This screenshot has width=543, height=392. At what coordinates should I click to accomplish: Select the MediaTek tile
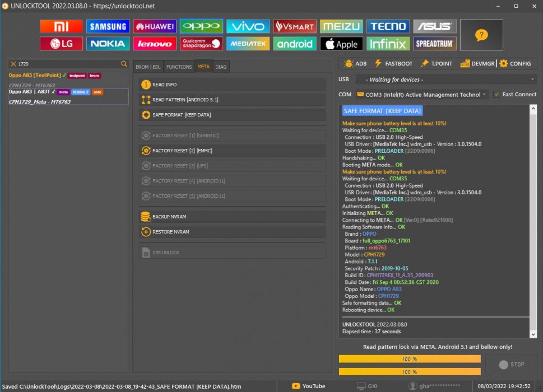248,44
